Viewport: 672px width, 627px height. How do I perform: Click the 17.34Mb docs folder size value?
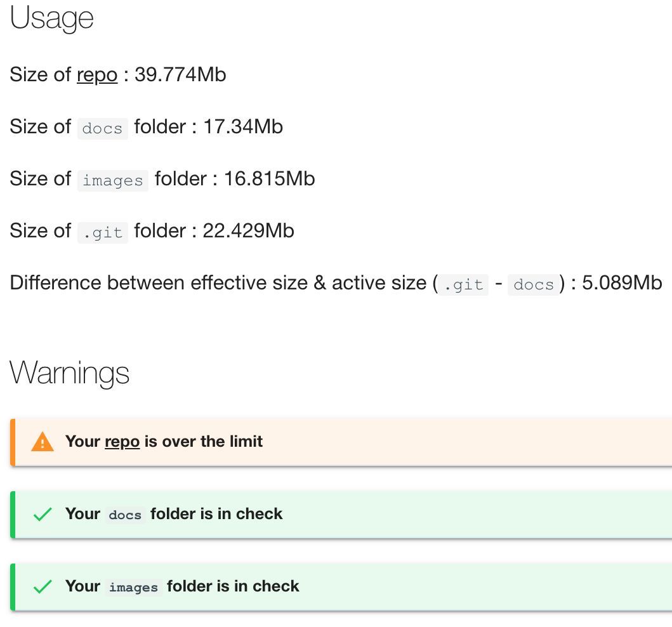click(x=243, y=127)
